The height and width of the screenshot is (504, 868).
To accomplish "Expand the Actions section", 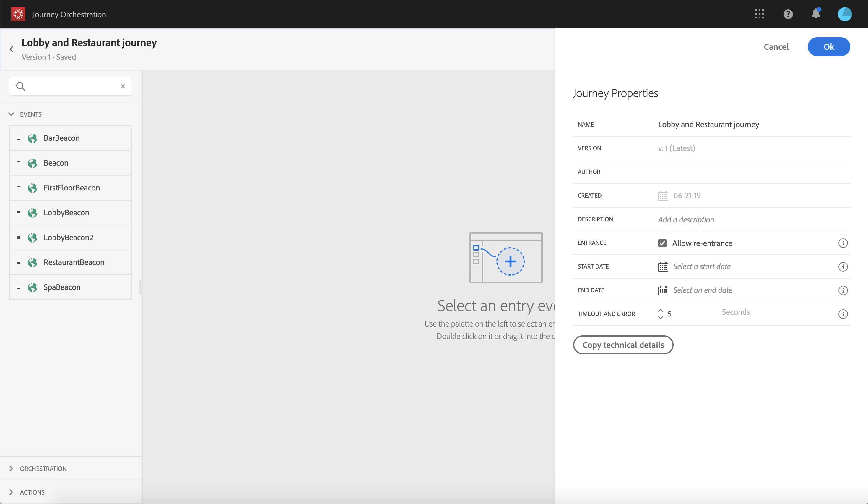I will [x=11, y=492].
